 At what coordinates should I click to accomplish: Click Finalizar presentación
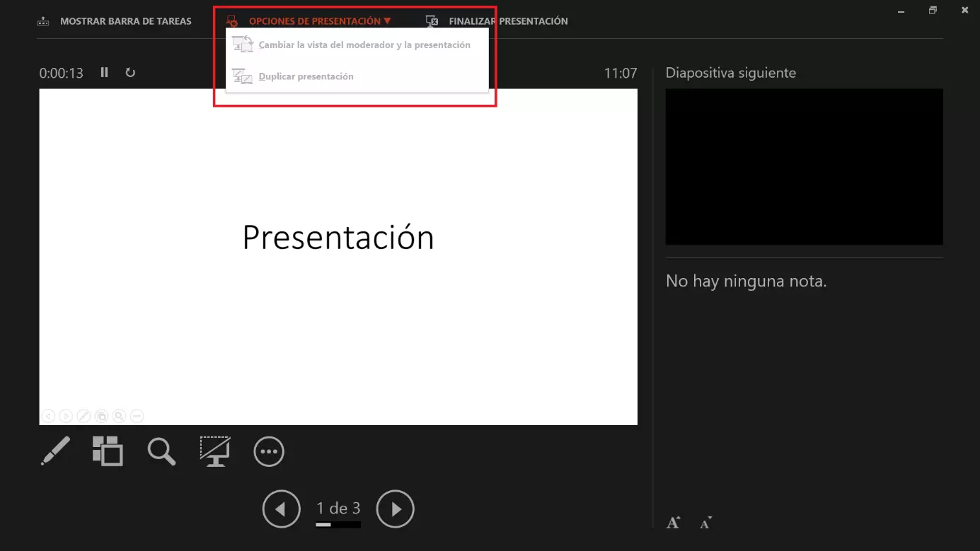(508, 21)
